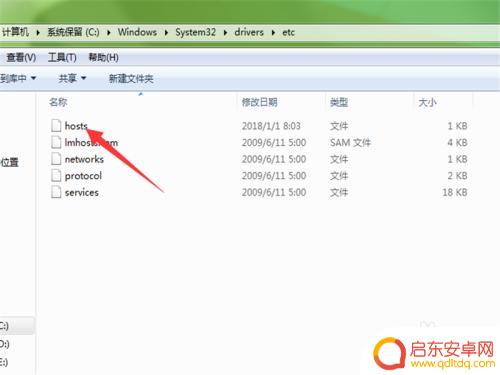Open the 工具(T) menu
This screenshot has height=375, width=500.
62,57
